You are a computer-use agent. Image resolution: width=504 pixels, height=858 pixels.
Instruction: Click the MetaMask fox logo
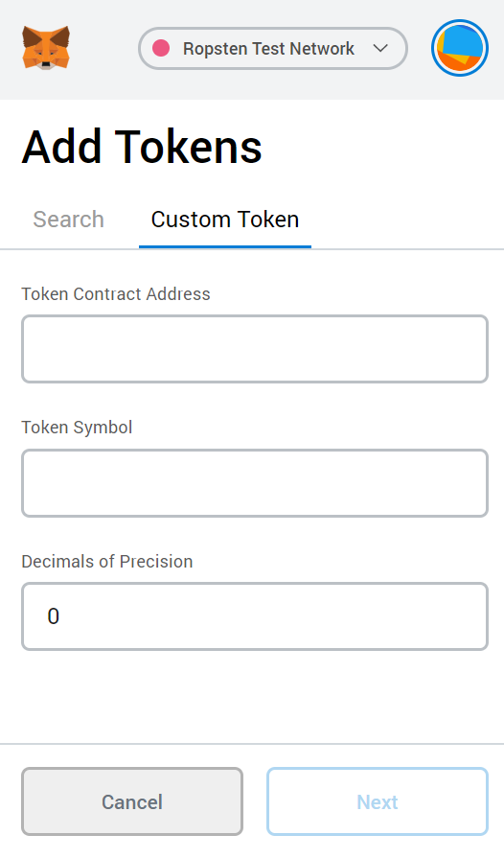(x=46, y=48)
